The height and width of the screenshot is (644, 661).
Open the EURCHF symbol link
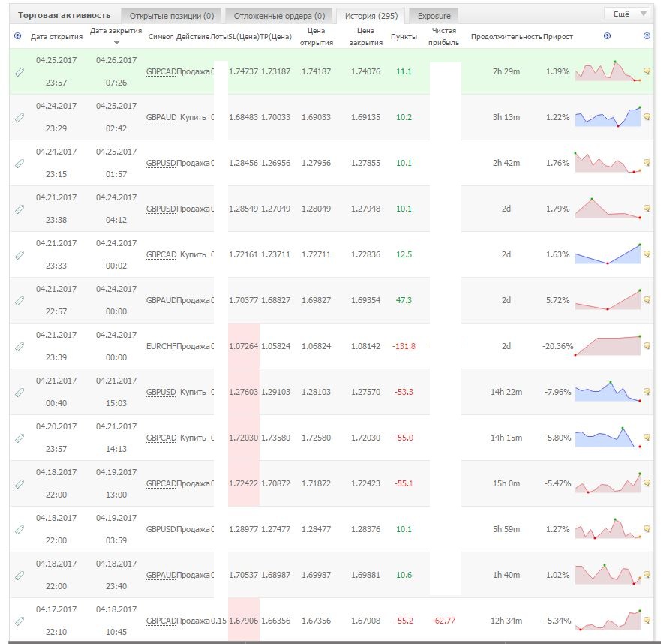click(x=161, y=346)
